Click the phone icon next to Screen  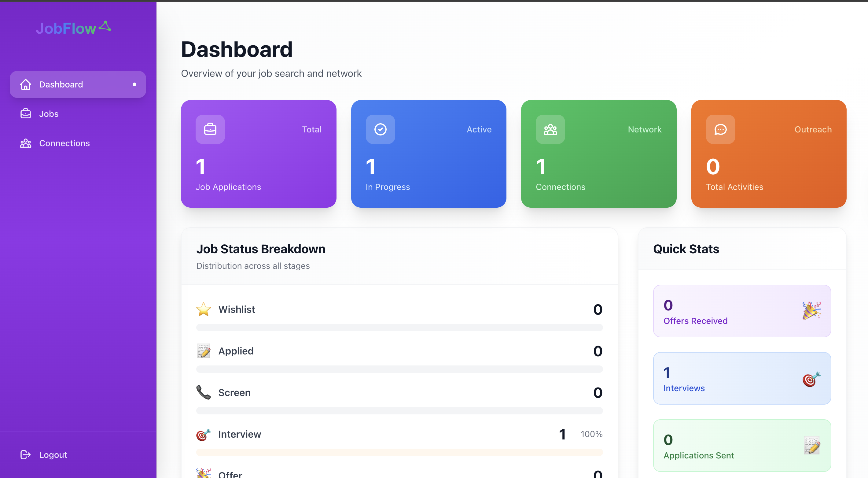click(204, 392)
